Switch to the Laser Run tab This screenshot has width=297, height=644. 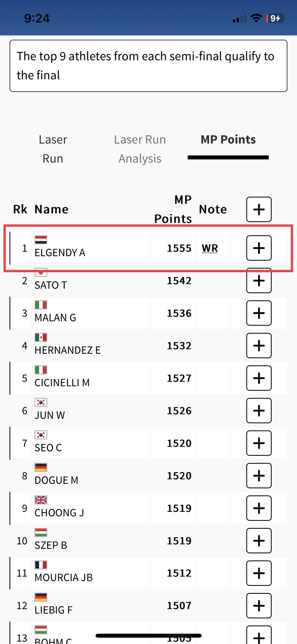[53, 149]
